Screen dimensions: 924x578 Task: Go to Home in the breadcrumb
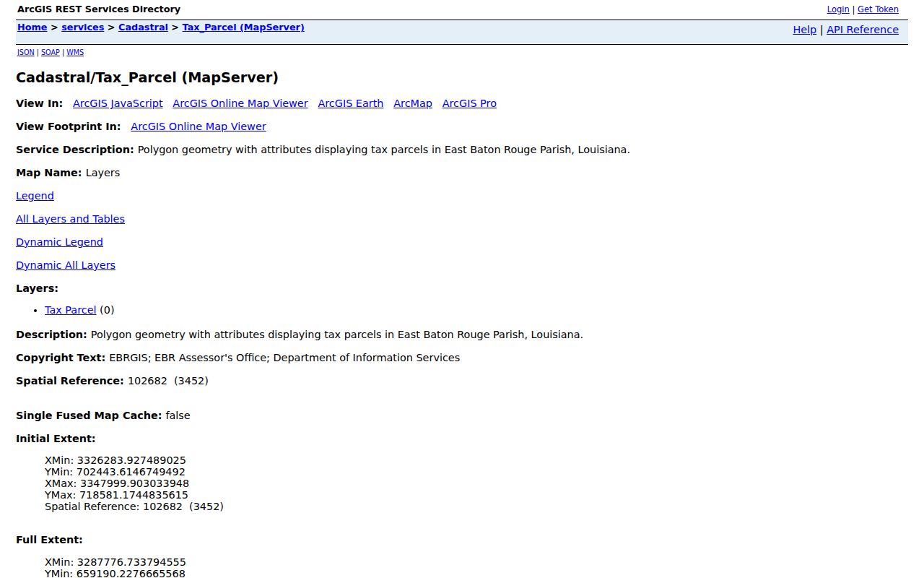point(32,27)
